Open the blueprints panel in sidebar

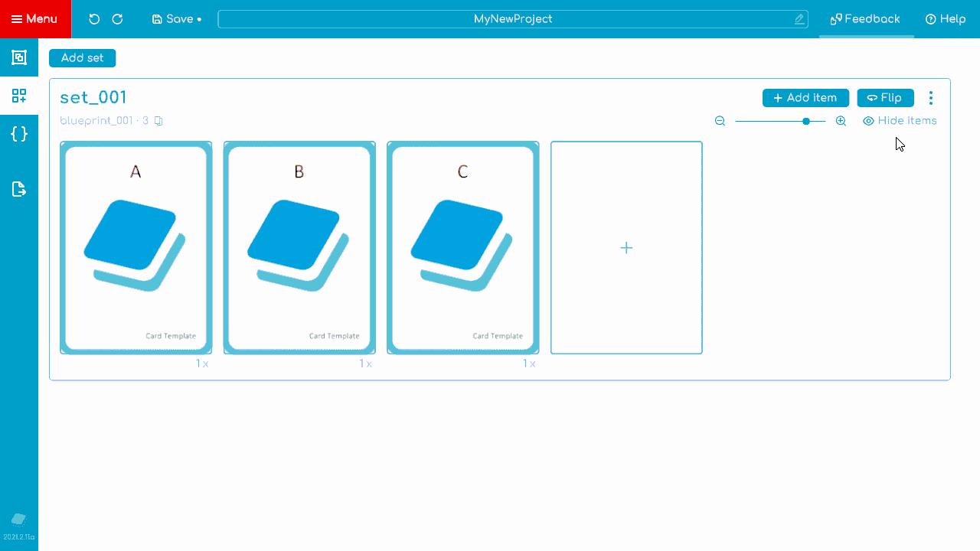(19, 57)
